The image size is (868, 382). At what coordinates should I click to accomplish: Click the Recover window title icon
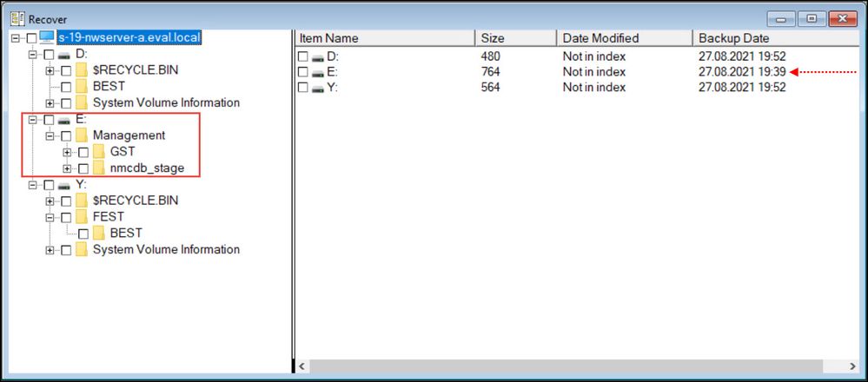point(17,19)
